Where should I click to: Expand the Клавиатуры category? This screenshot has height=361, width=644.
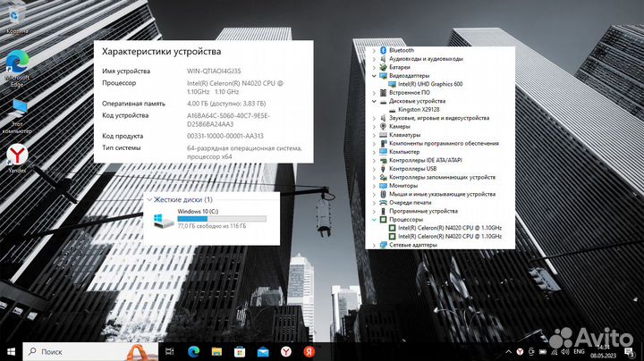(374, 135)
